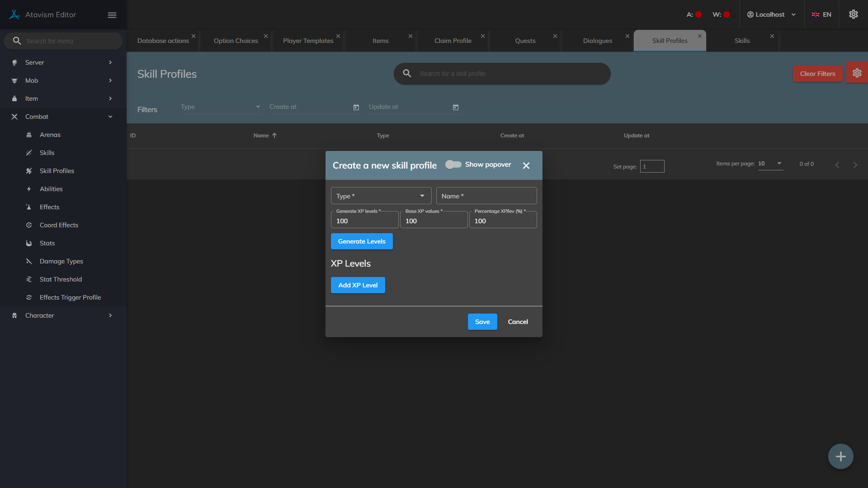Toggle the Show popover switch
This screenshot has height=488, width=868.
coord(453,164)
